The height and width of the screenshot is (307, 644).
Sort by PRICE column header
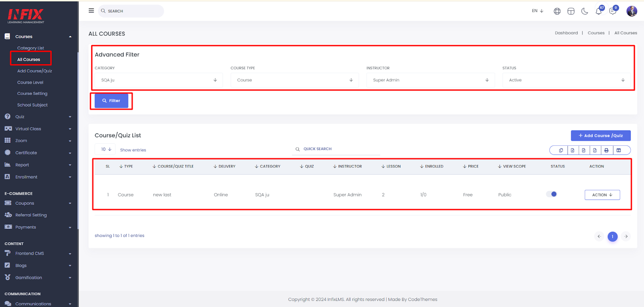click(x=471, y=166)
